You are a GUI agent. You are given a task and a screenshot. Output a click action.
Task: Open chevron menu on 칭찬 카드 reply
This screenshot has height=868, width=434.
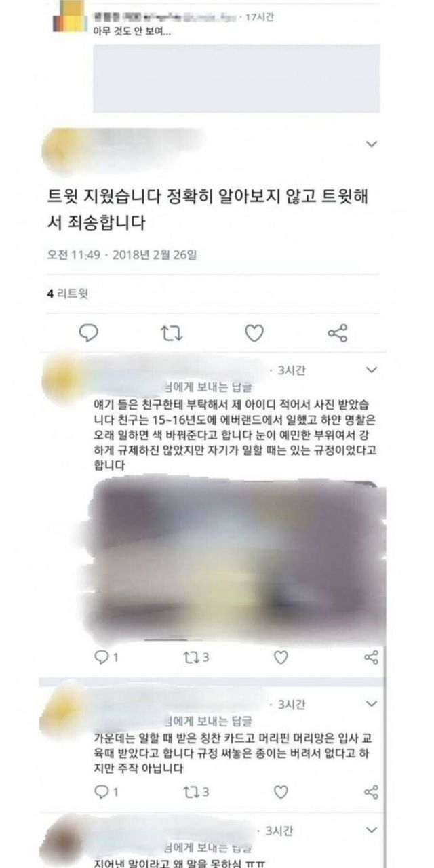pyautogui.click(x=371, y=703)
